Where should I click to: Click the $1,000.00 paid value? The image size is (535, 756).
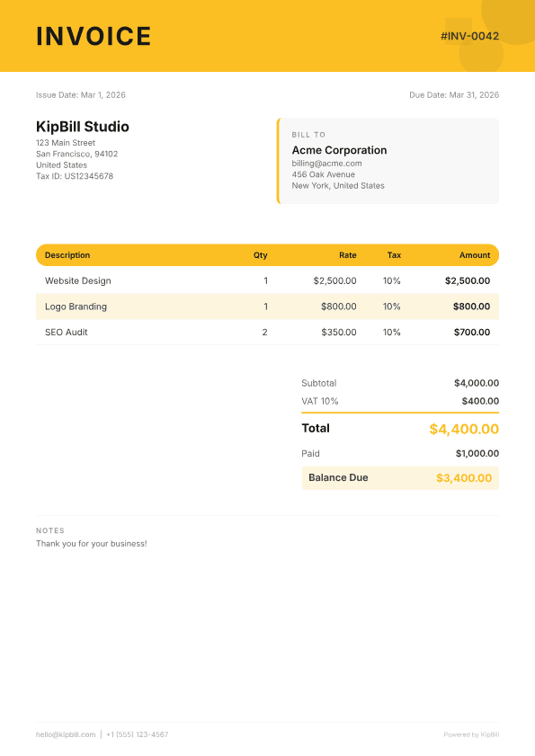477,454
